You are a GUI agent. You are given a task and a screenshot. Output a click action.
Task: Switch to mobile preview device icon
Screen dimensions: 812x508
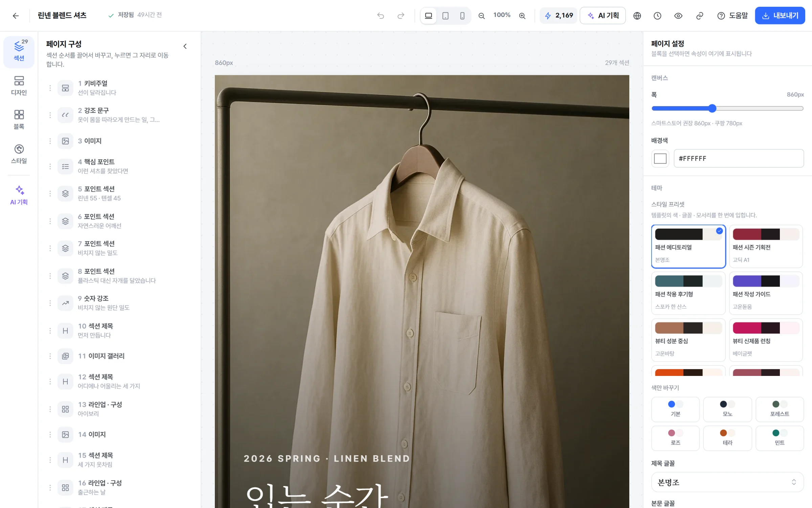click(462, 16)
